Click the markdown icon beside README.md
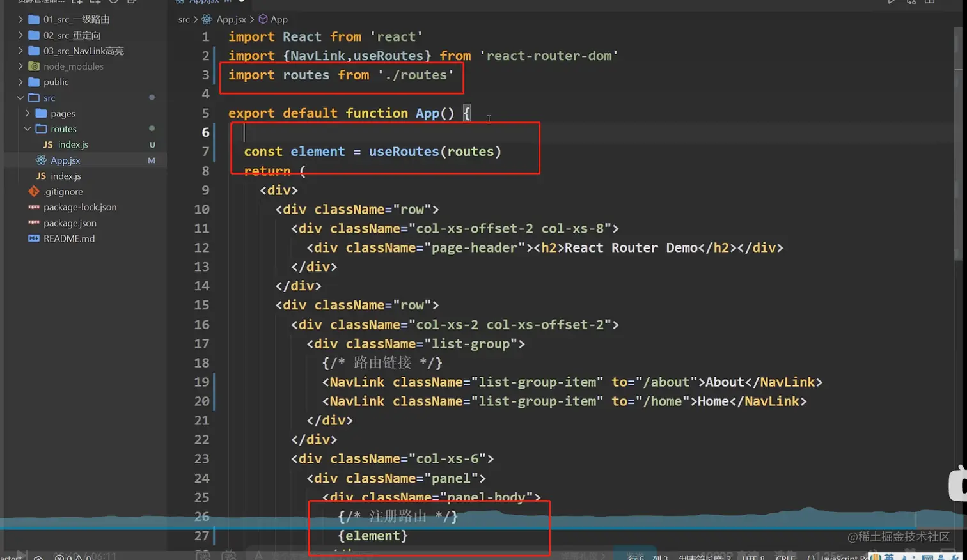The image size is (967, 560). click(34, 238)
